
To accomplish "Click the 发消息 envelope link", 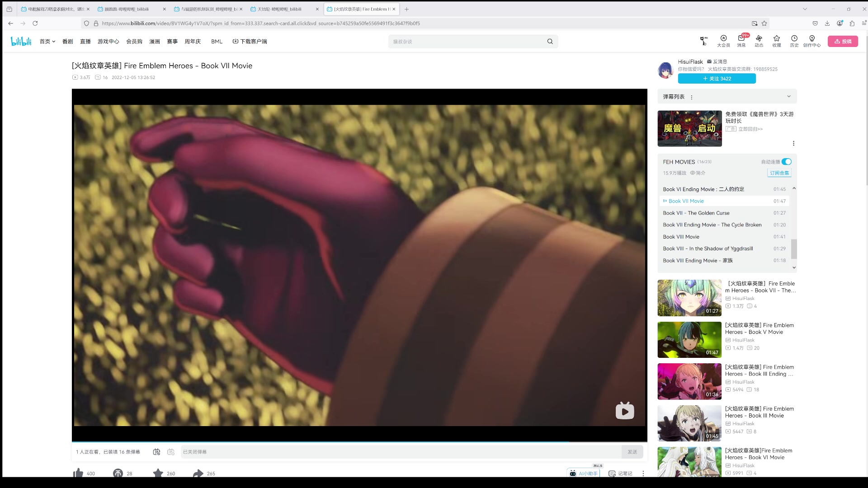I will pyautogui.click(x=717, y=61).
